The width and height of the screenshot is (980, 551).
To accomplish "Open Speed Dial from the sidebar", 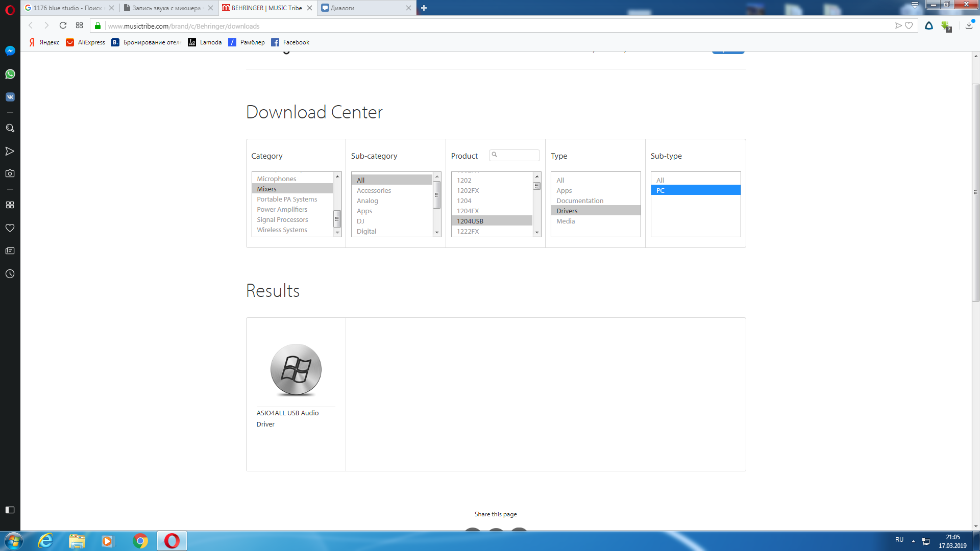I will tap(10, 205).
